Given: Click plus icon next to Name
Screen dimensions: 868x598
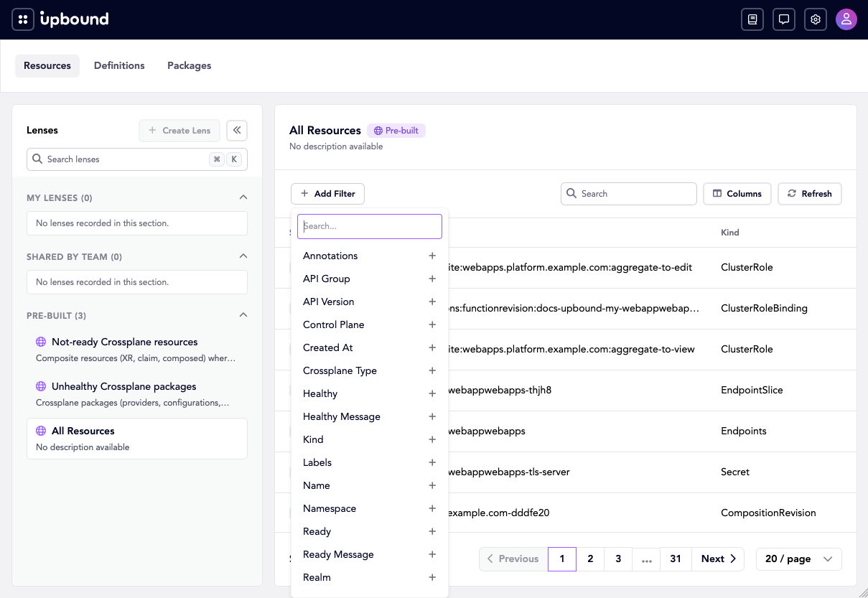Looking at the screenshot, I should point(432,485).
